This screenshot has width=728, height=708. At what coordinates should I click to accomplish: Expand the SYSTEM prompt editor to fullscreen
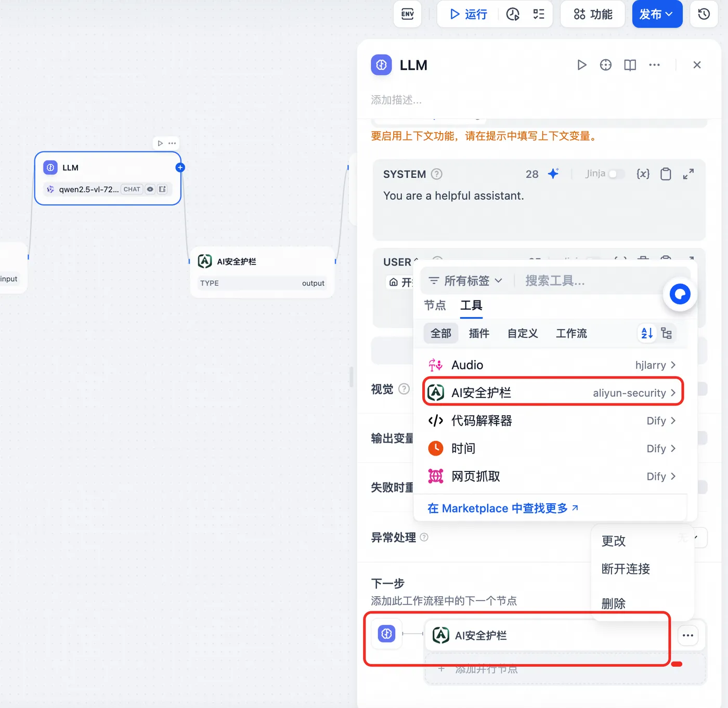688,174
